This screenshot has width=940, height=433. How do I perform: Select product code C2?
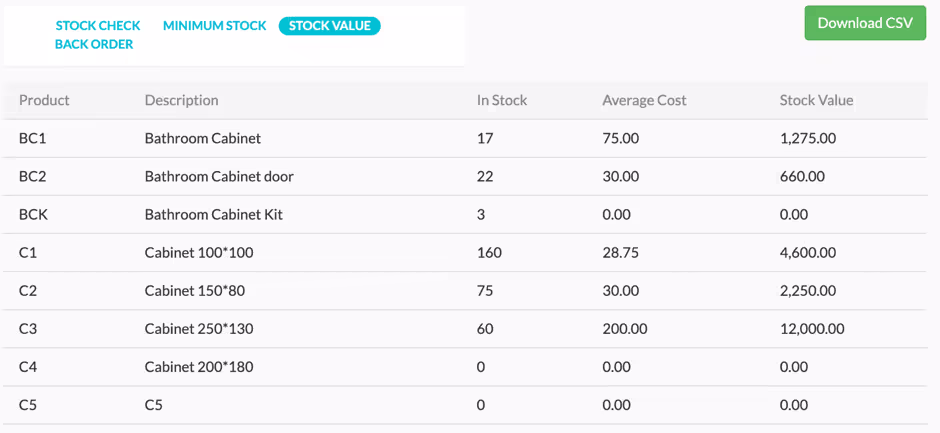click(28, 291)
